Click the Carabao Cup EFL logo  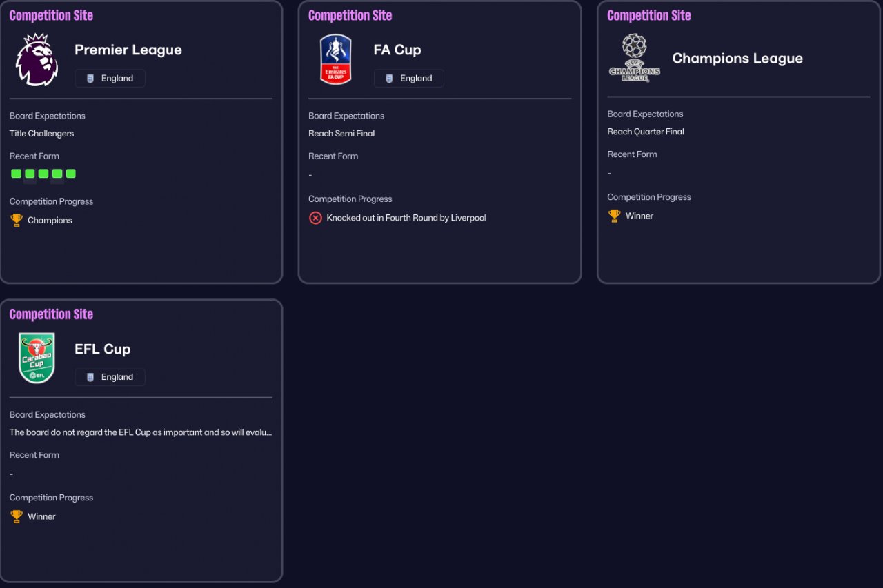coord(37,358)
